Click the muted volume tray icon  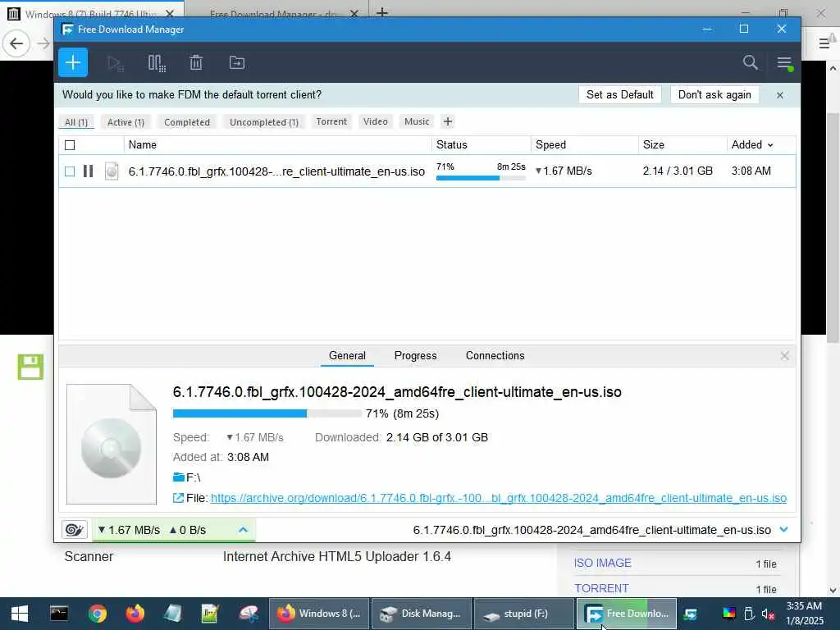point(768,614)
